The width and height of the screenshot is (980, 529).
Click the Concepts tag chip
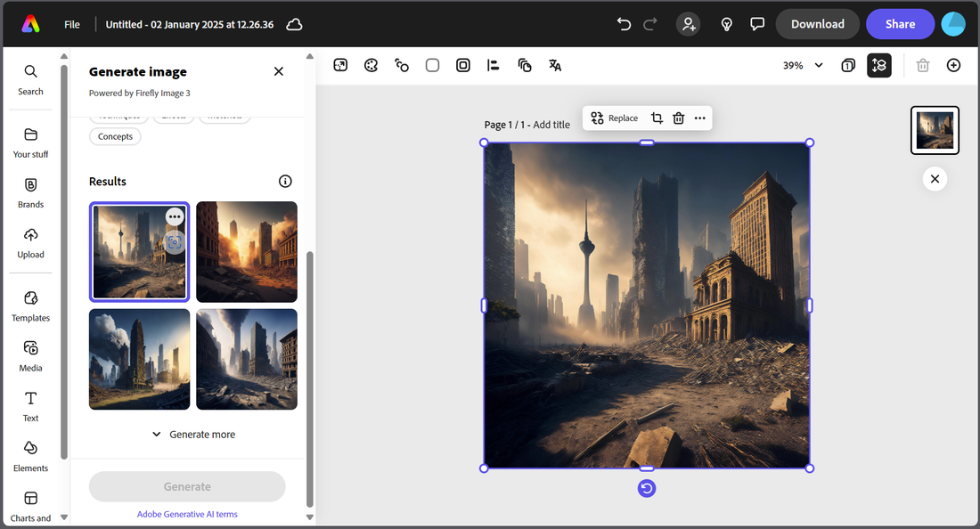[115, 136]
